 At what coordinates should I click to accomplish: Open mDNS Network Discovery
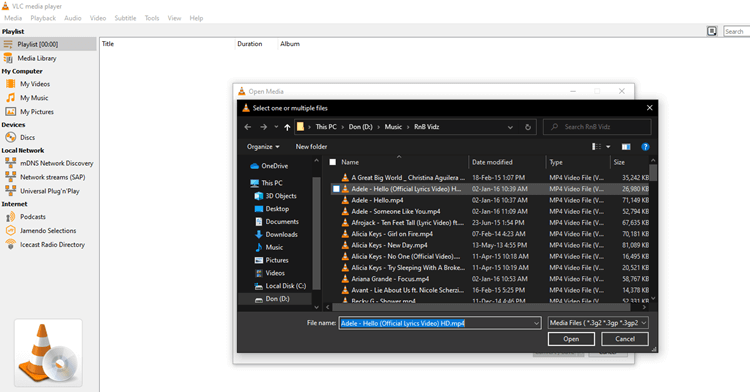point(56,163)
